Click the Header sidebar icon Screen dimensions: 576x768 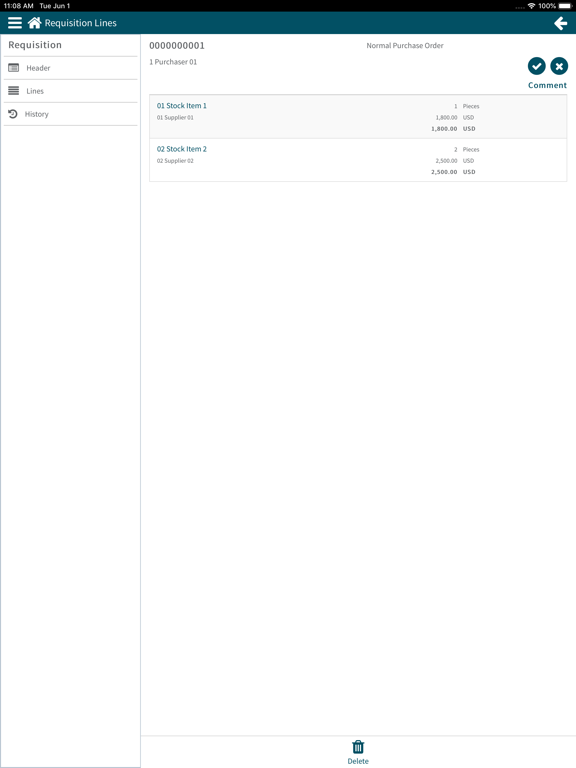click(x=14, y=68)
